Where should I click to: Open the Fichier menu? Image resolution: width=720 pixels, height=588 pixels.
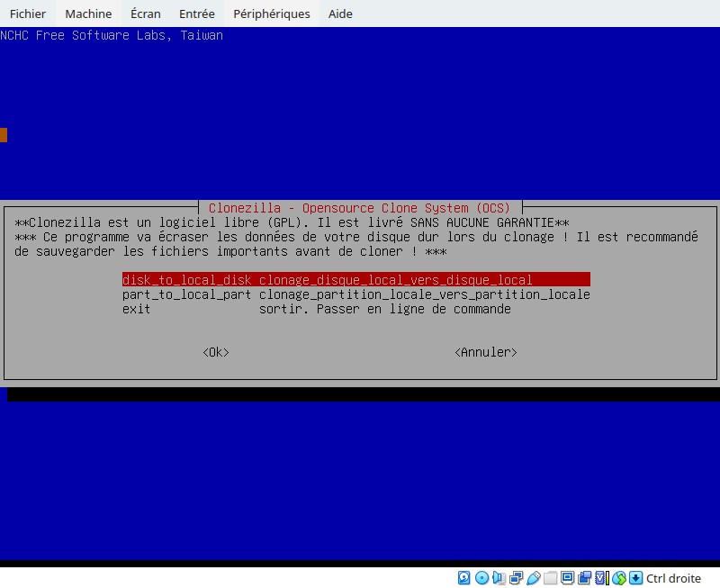click(28, 14)
